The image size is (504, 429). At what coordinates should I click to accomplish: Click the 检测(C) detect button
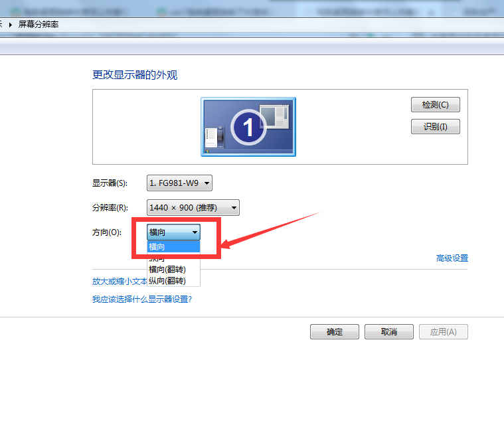point(435,105)
